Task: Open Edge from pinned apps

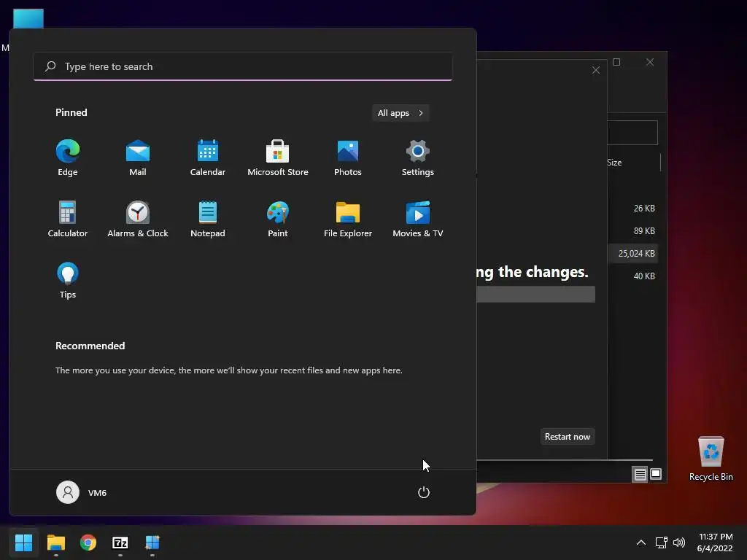Action: coord(68,158)
